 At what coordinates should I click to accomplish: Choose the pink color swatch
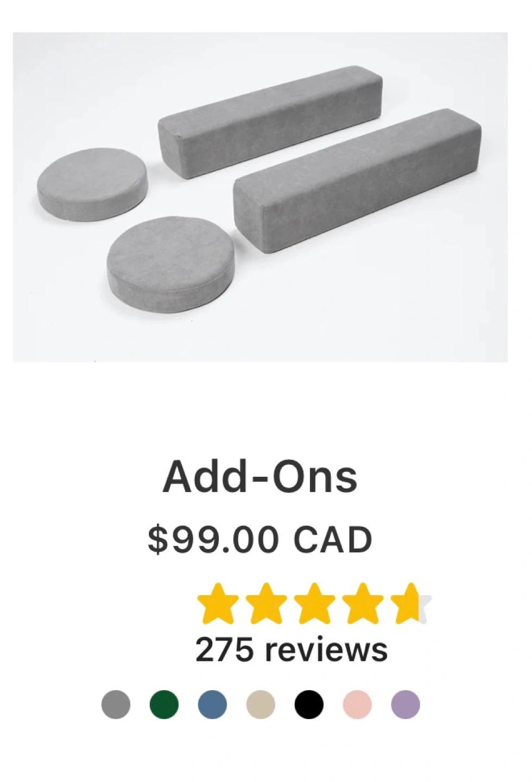(x=357, y=704)
